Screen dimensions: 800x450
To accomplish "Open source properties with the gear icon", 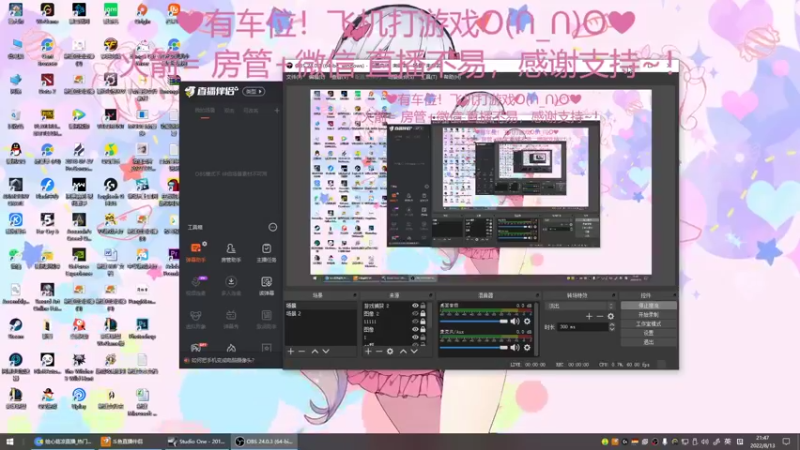I will [390, 352].
